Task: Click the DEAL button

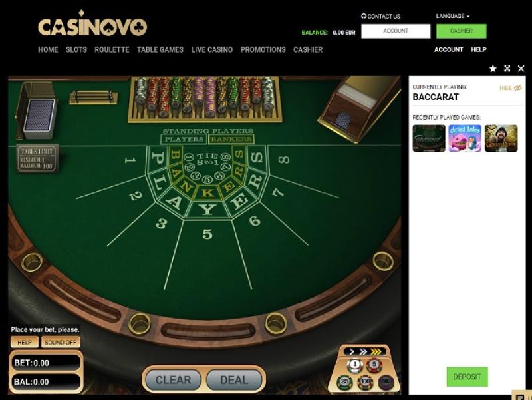Action: 234,379
